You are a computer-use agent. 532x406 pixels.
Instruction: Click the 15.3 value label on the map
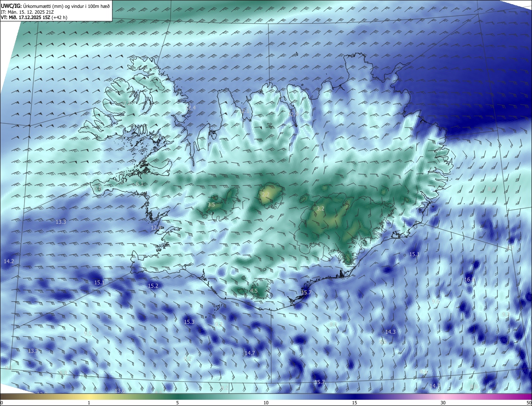189,322
